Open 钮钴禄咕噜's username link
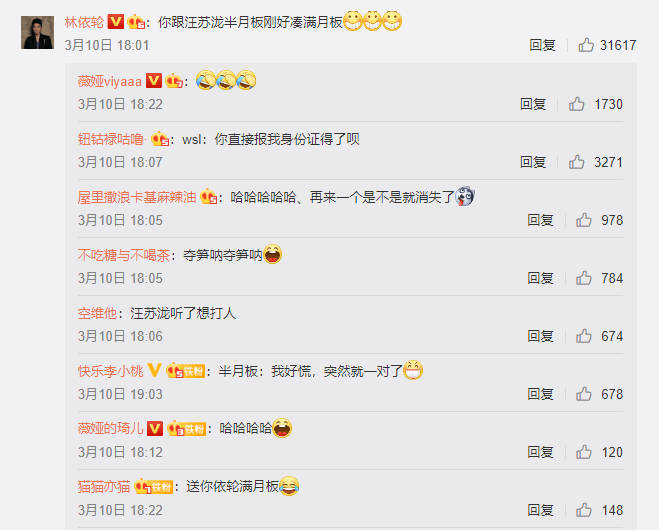Viewport: 659px width, 530px height. [111, 139]
